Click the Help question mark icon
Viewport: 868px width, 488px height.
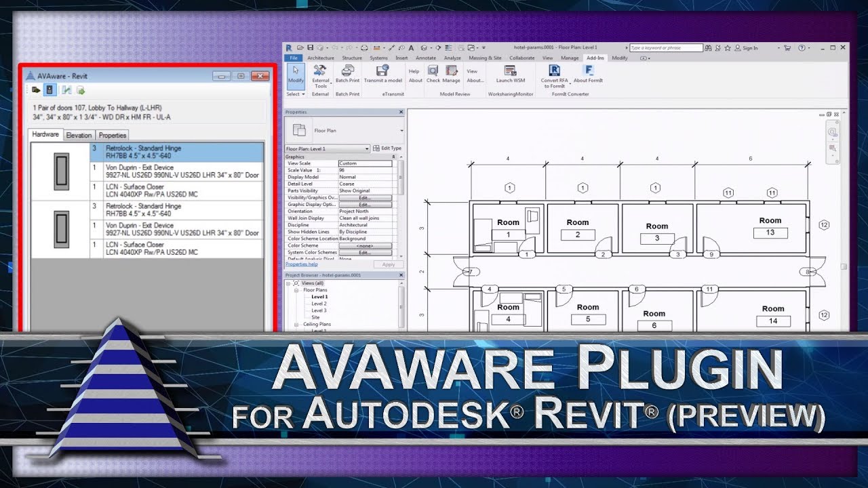tap(802, 48)
